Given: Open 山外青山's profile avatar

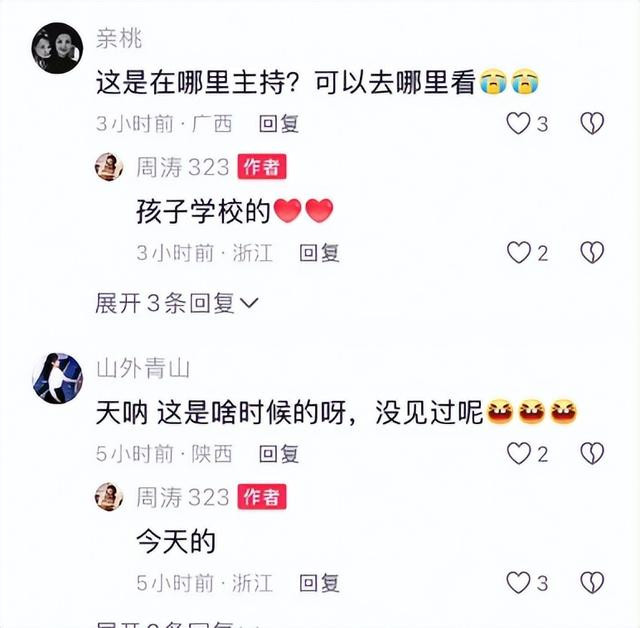Looking at the screenshot, I should (57, 378).
